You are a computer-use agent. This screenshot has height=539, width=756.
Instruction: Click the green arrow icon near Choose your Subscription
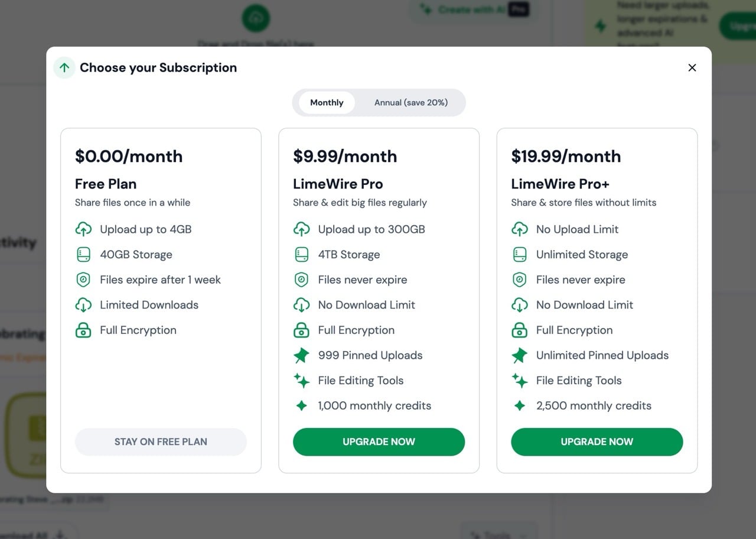point(64,67)
